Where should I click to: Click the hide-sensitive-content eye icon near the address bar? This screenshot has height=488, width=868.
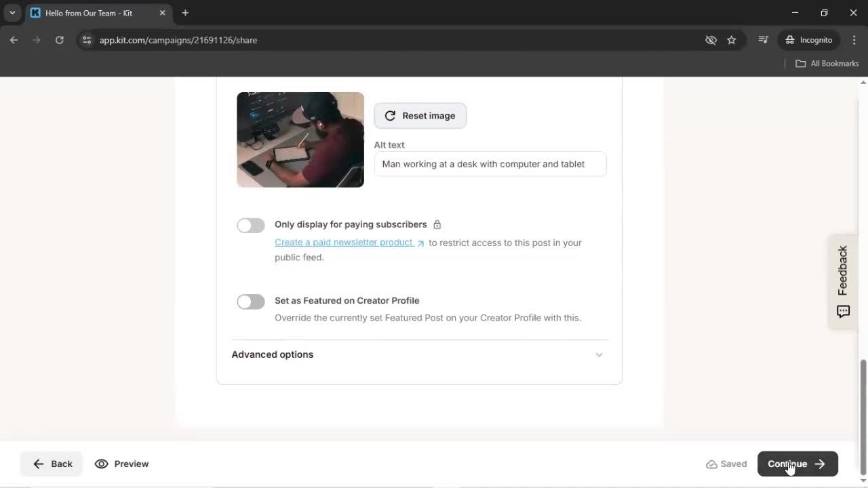pyautogui.click(x=711, y=40)
